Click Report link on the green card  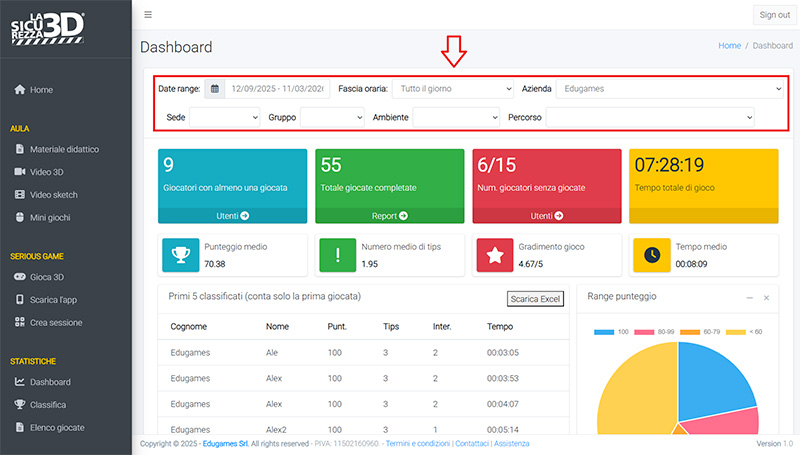point(390,216)
